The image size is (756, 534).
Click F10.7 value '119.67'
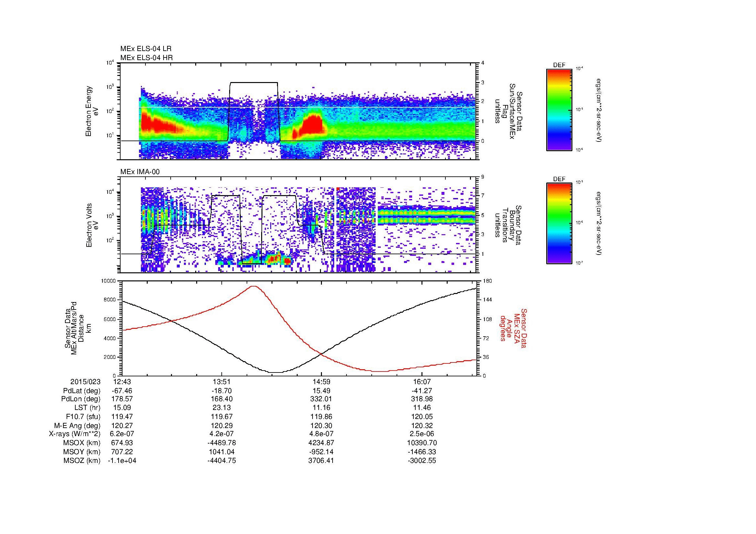tap(222, 416)
